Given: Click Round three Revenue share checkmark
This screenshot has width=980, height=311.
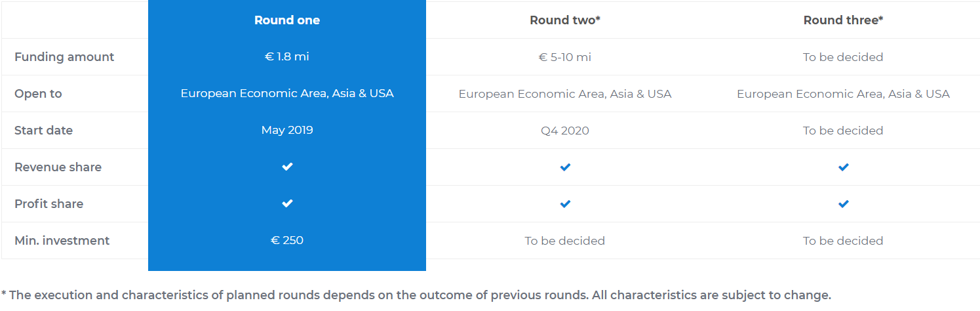Looking at the screenshot, I should click(x=843, y=167).
